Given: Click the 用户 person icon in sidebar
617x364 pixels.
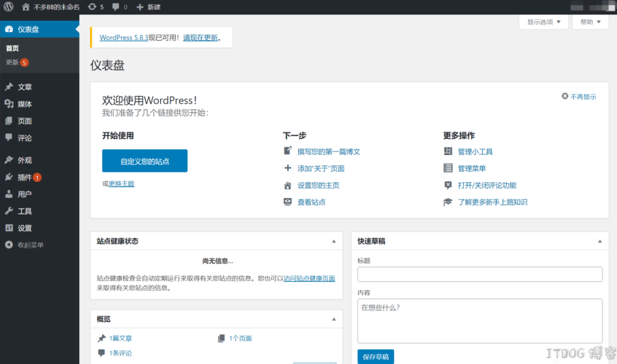Looking at the screenshot, I should pos(8,194).
